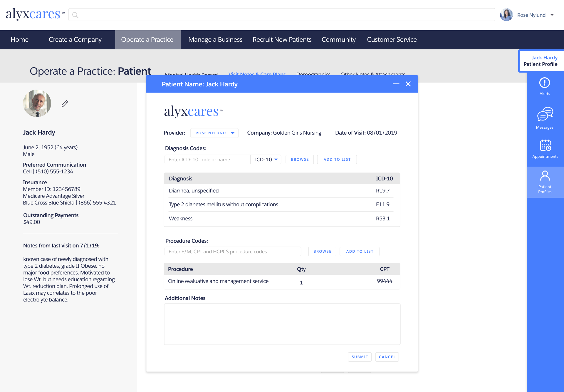Viewport: 564px width, 392px height.
Task: Browse the diagnosis codes
Action: tap(300, 160)
